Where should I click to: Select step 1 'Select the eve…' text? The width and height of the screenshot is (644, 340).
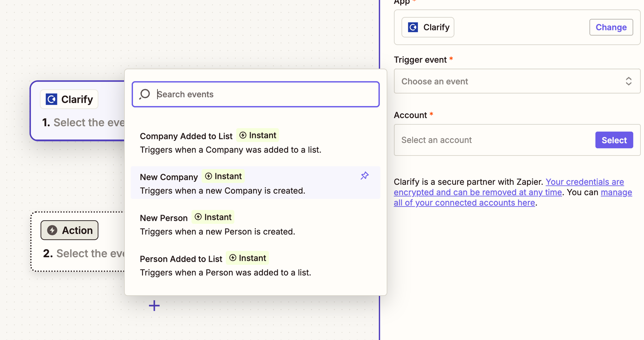click(89, 122)
